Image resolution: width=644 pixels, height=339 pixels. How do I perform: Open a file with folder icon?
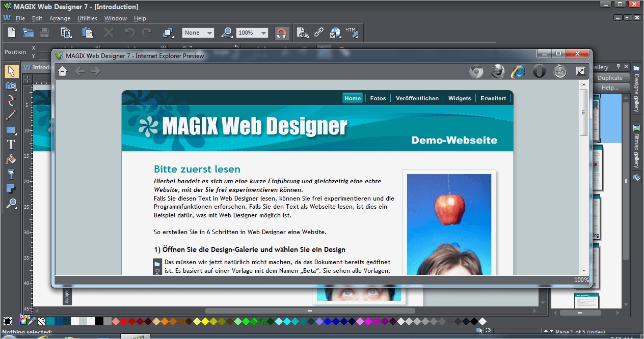coord(28,33)
